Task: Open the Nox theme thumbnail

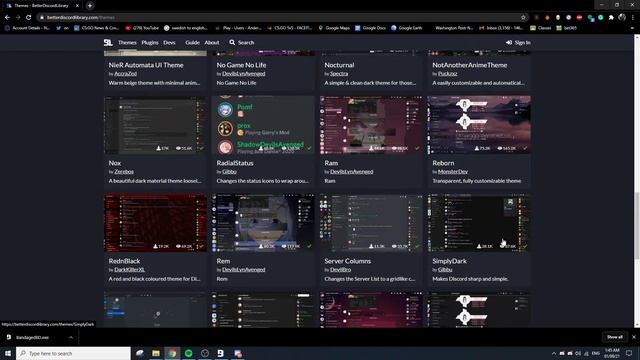Action: (x=156, y=125)
